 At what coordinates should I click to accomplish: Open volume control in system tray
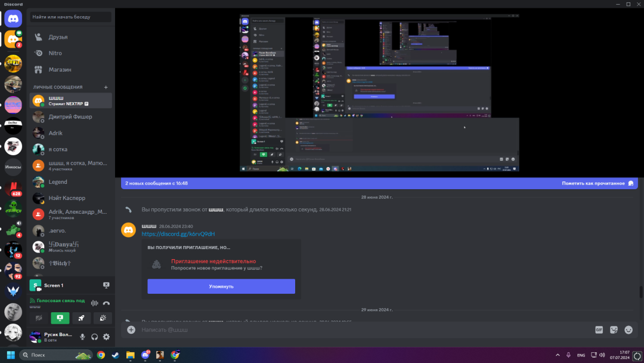tap(602, 355)
